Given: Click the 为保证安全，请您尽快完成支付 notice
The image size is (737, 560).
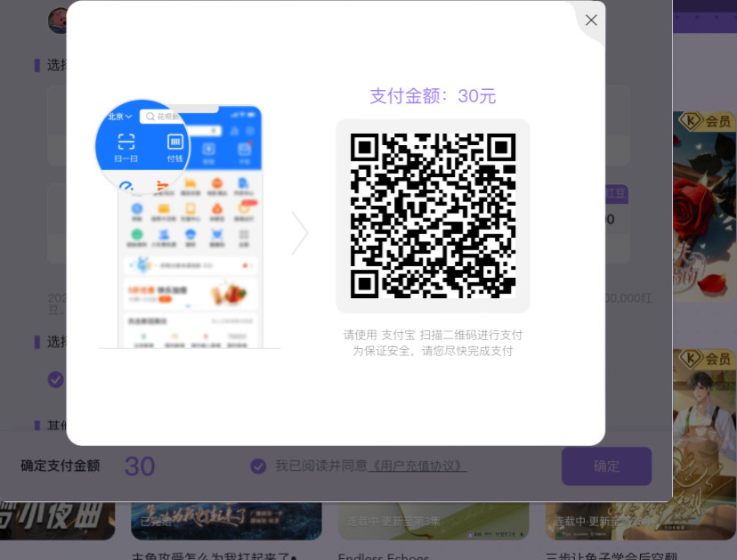Looking at the screenshot, I should tap(433, 351).
